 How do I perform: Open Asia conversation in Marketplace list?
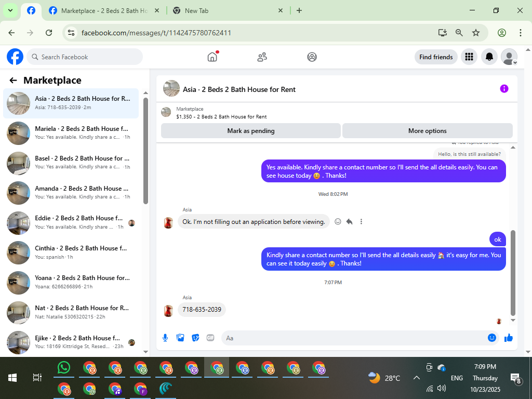tap(71, 103)
